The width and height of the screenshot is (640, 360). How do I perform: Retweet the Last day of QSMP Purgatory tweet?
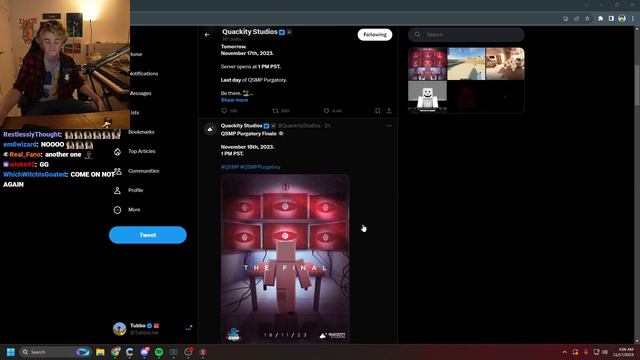tap(276, 111)
